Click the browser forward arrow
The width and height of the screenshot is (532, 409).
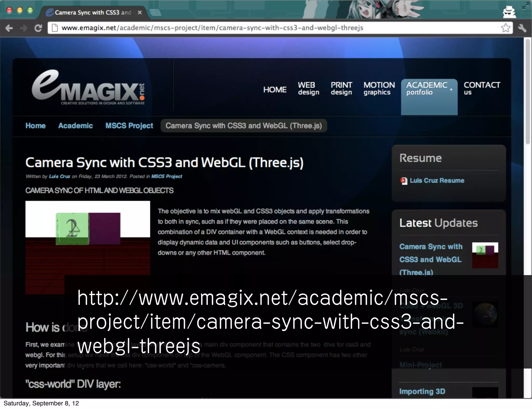24,28
